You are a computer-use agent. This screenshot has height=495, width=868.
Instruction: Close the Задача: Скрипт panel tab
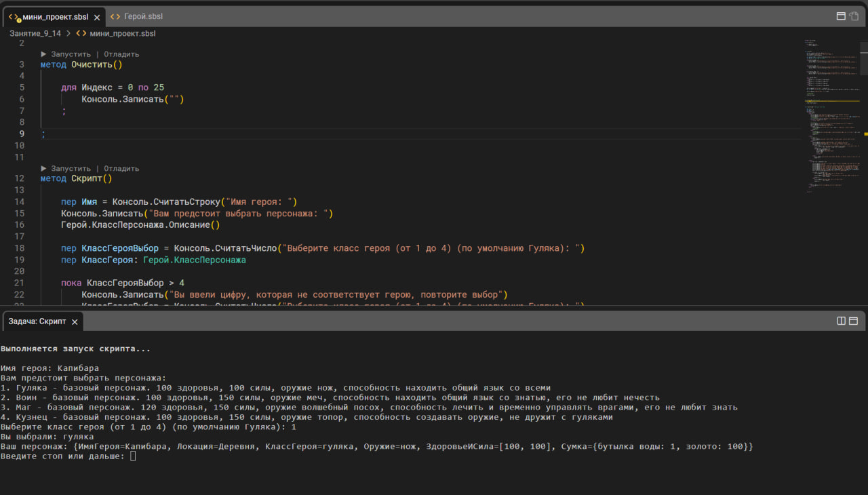click(75, 321)
